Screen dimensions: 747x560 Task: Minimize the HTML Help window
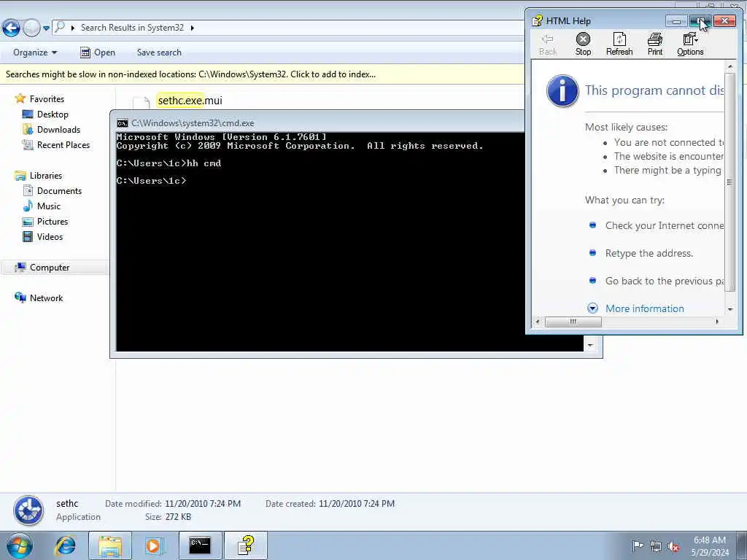(676, 21)
